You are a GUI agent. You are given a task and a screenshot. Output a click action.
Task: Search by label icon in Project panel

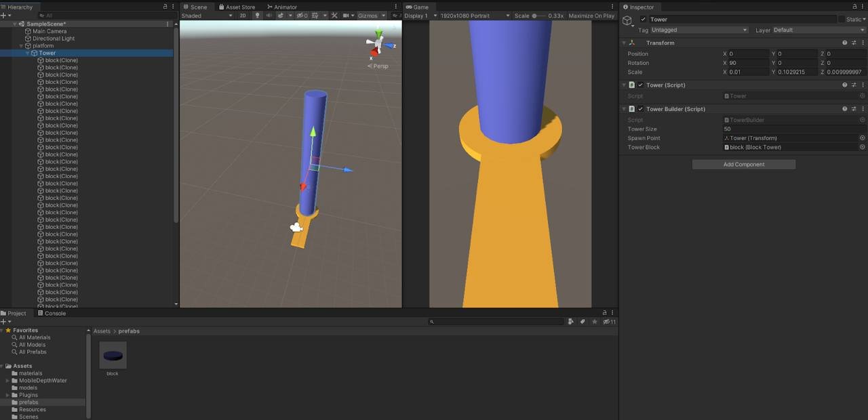tap(583, 321)
